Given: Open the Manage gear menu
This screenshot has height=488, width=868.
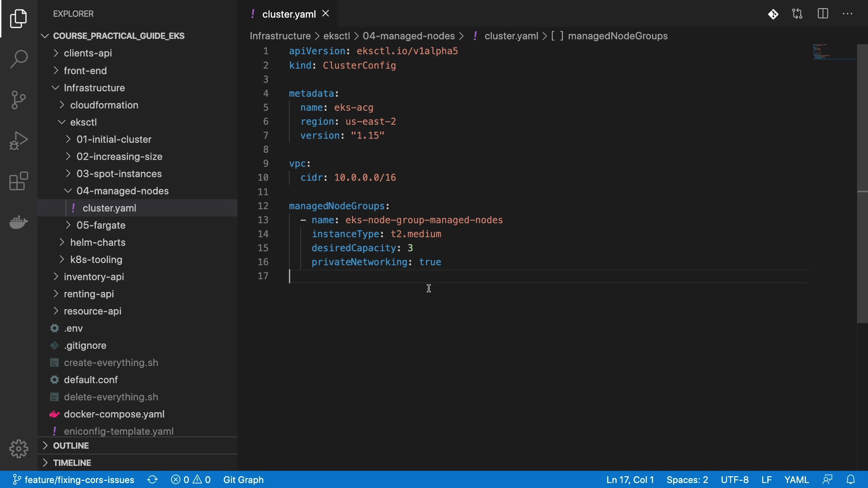Looking at the screenshot, I should pos(19,449).
